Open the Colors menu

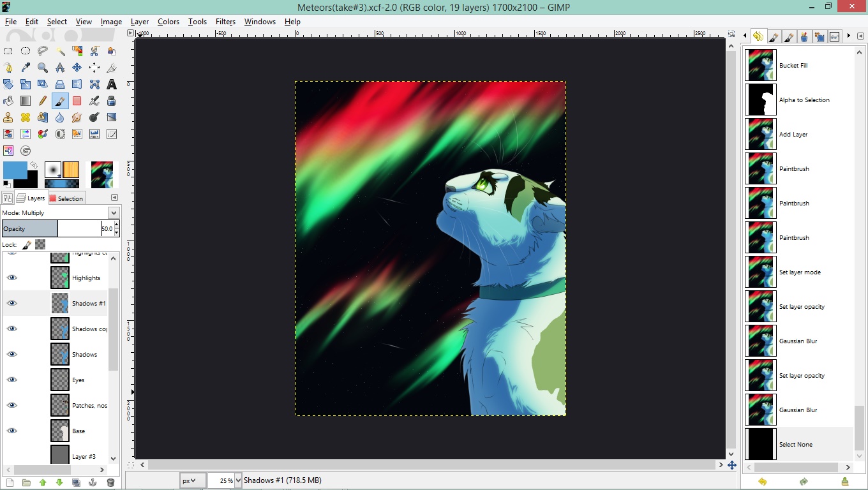click(168, 22)
